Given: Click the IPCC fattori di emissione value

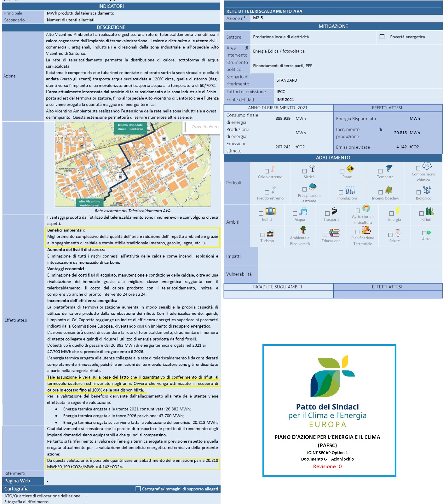Looking at the screenshot, I should pos(281,92).
